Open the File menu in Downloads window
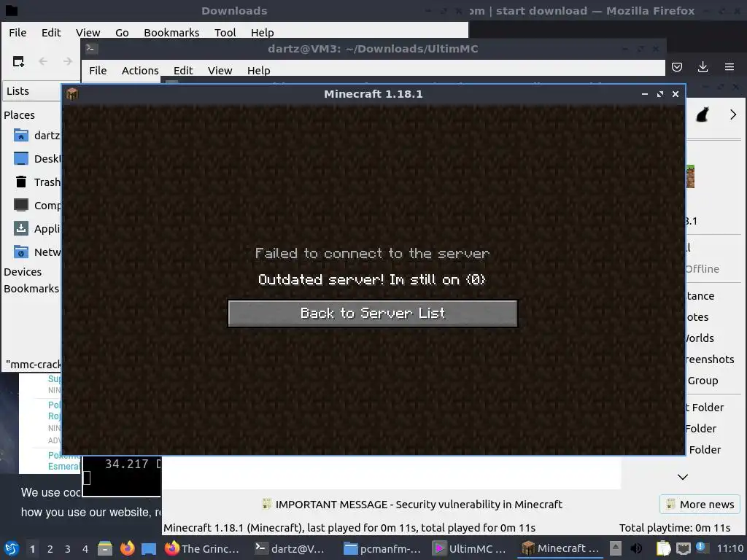The image size is (747, 560). [18, 32]
